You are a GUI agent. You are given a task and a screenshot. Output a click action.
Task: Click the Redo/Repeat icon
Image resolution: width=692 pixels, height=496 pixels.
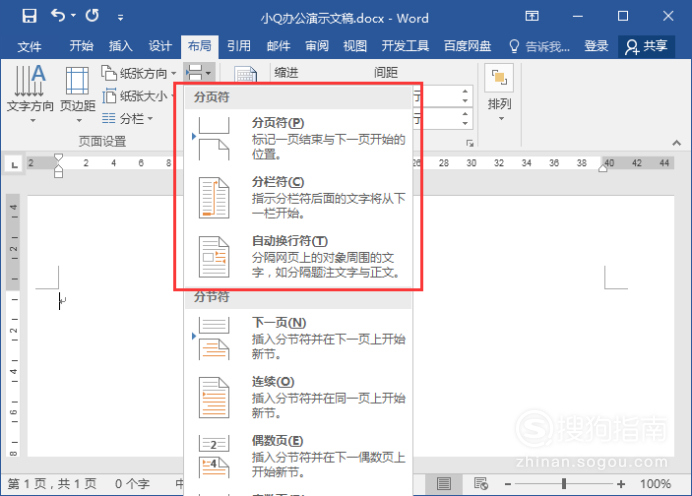pyautogui.click(x=92, y=16)
